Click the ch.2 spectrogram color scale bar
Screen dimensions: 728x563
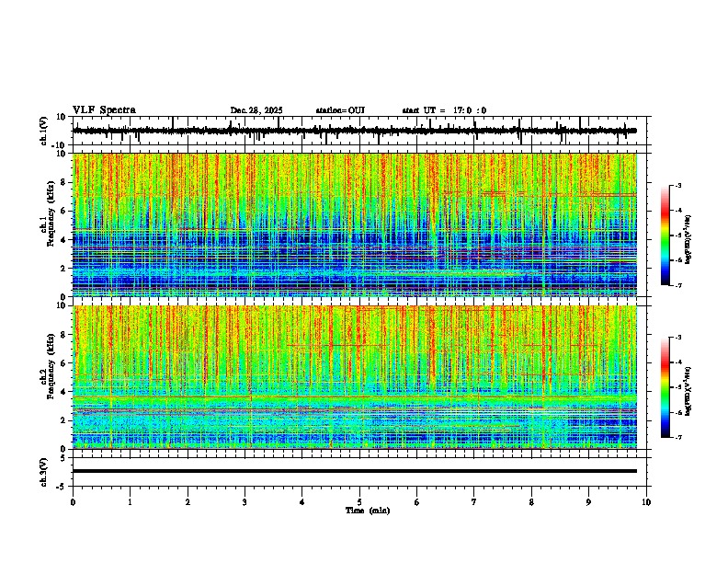coord(665,387)
